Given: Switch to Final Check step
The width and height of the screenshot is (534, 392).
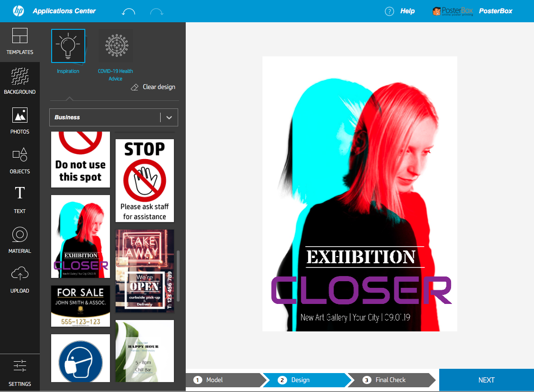Looking at the screenshot, I should tap(390, 380).
